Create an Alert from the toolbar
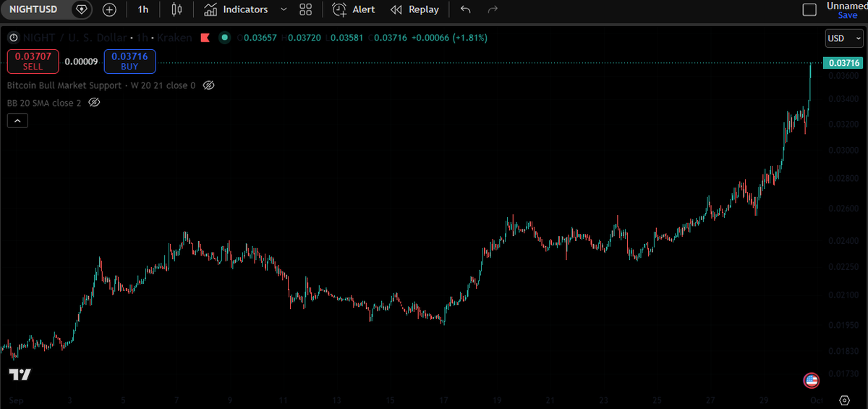 tap(354, 9)
